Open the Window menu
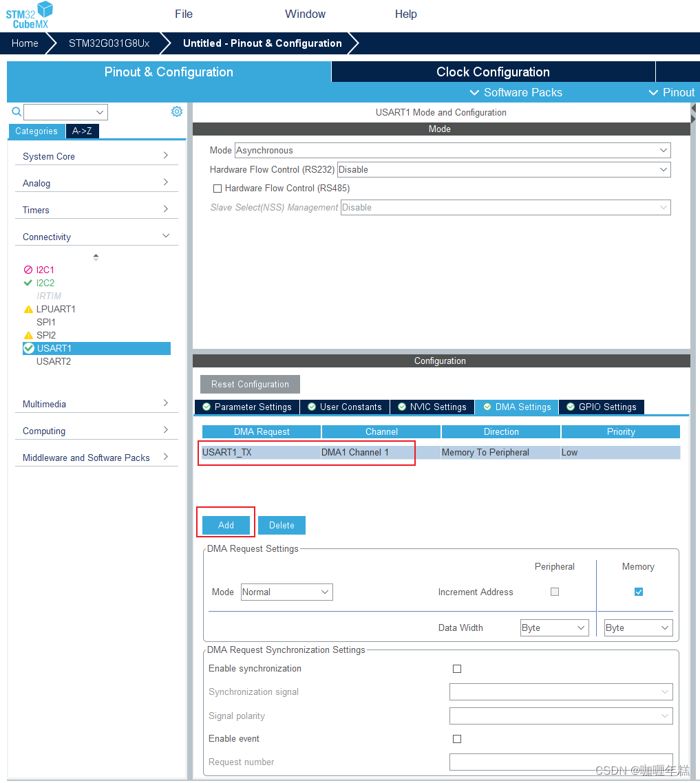Screen dimensions: 700x783 tap(306, 14)
